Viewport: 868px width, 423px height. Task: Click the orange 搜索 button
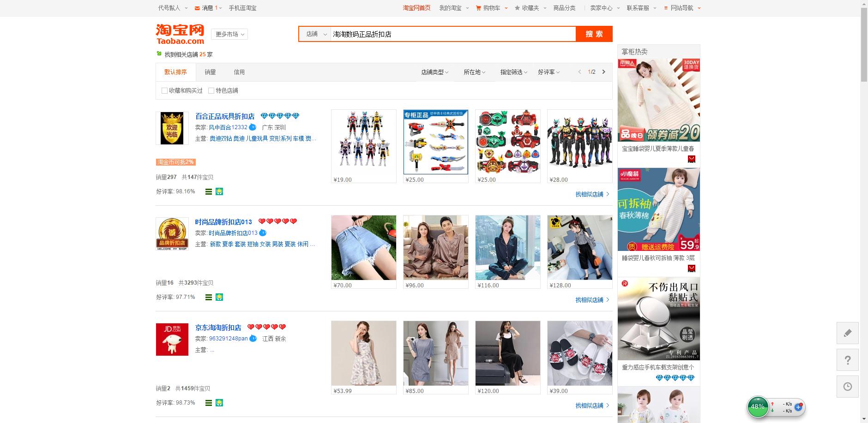point(594,34)
